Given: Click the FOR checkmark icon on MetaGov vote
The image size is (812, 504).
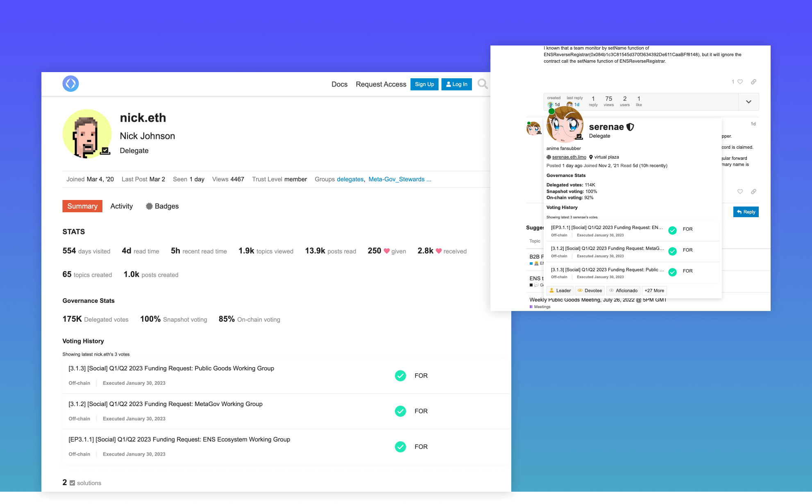Looking at the screenshot, I should coord(401,411).
